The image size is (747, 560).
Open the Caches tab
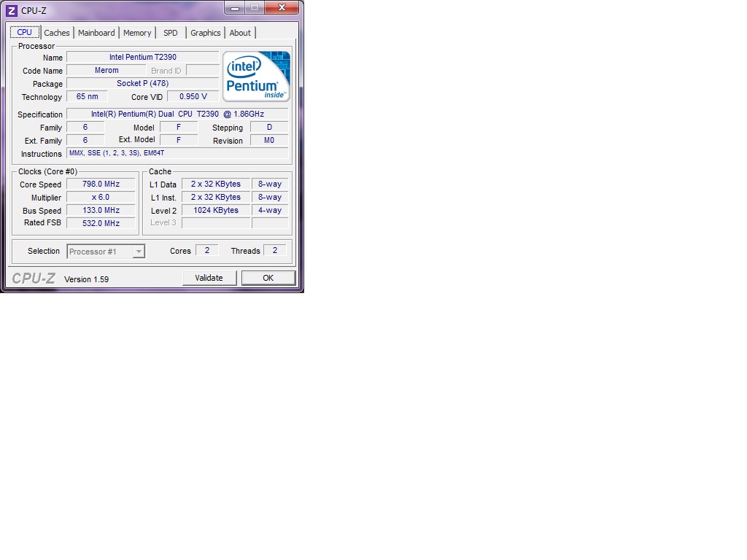(x=57, y=33)
